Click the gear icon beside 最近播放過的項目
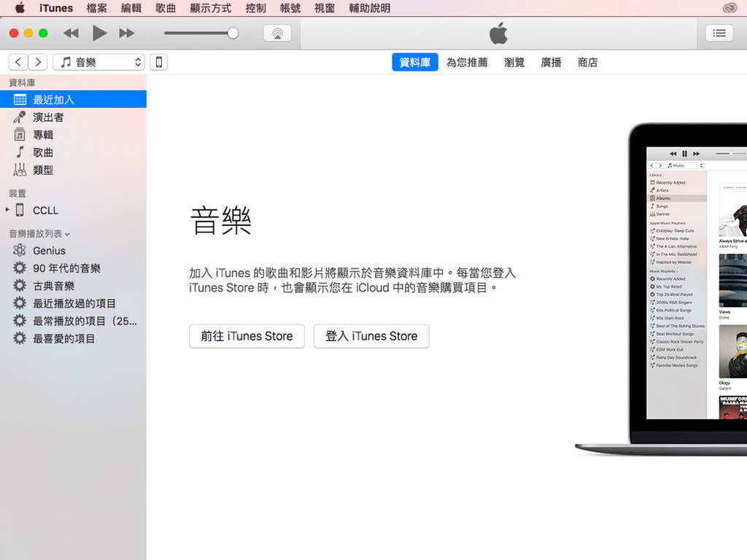Viewport: 747px width, 560px height. click(x=20, y=303)
